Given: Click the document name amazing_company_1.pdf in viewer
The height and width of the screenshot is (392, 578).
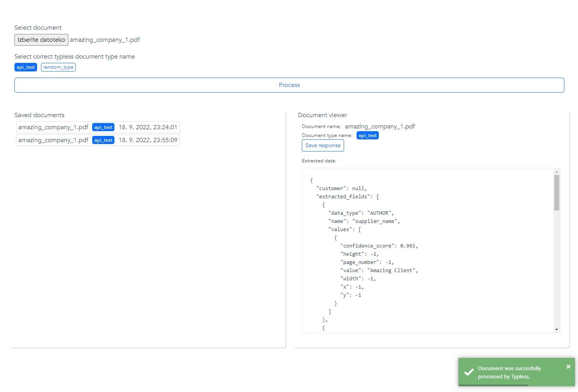Looking at the screenshot, I should tap(380, 126).
